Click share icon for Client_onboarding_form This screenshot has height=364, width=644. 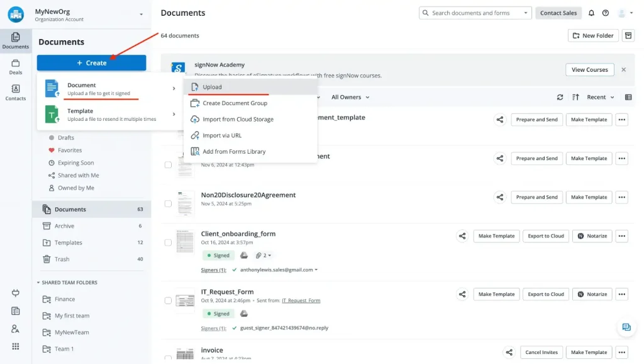(x=462, y=236)
